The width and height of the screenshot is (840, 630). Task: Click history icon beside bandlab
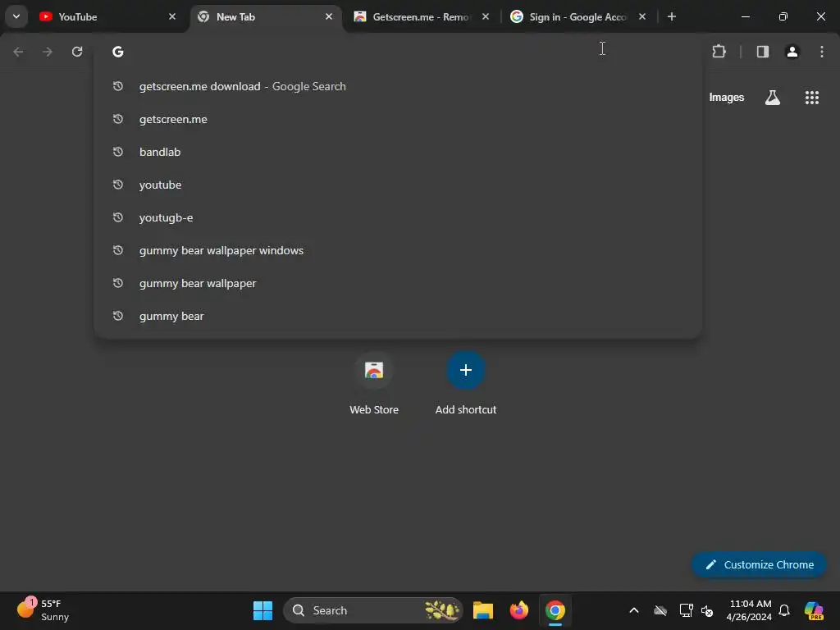[118, 152]
